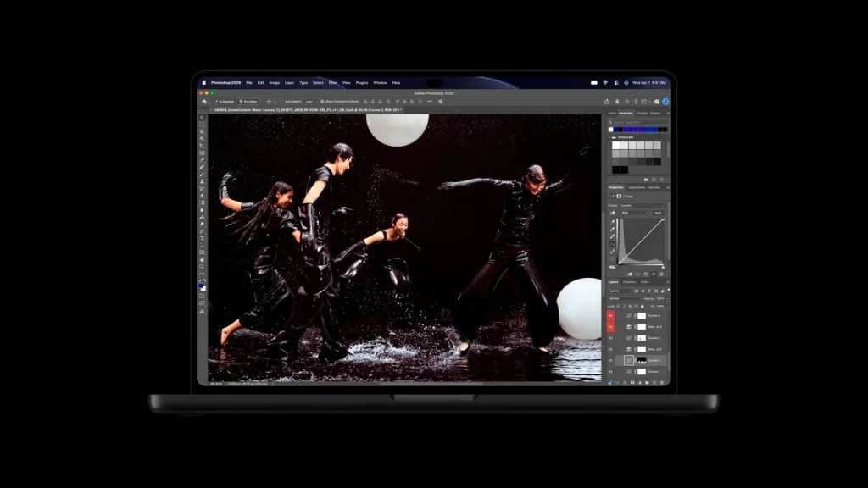Select the Hand tool

pos(202,259)
